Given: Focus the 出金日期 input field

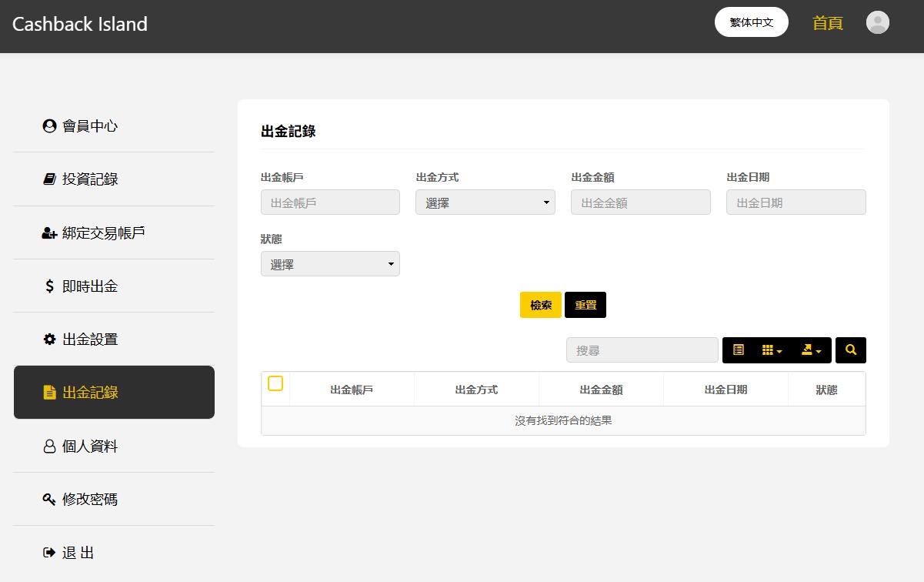Looking at the screenshot, I should coord(796,202).
